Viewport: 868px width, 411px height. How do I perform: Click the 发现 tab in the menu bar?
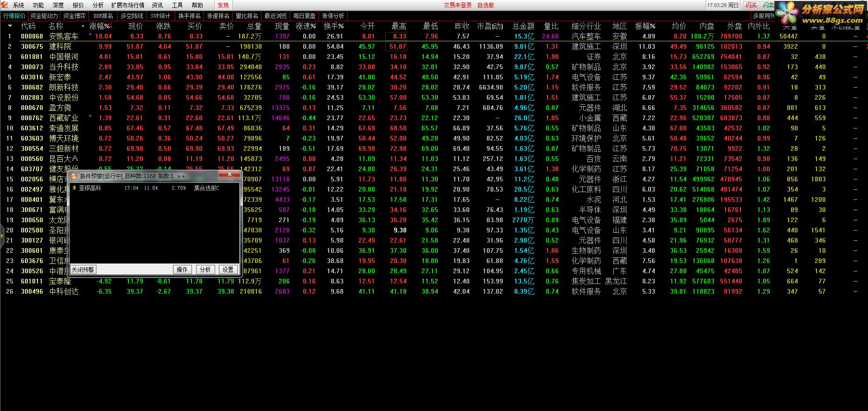pos(223,5)
